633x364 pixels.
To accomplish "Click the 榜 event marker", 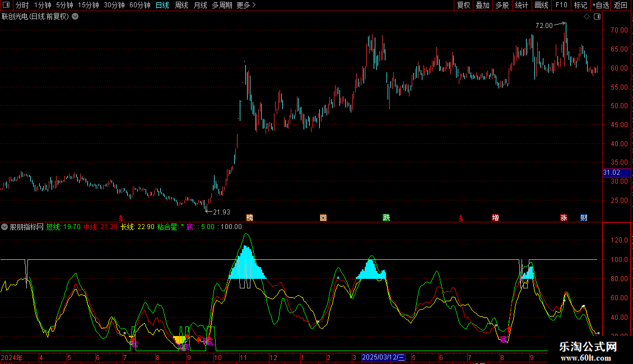I will tap(249, 217).
